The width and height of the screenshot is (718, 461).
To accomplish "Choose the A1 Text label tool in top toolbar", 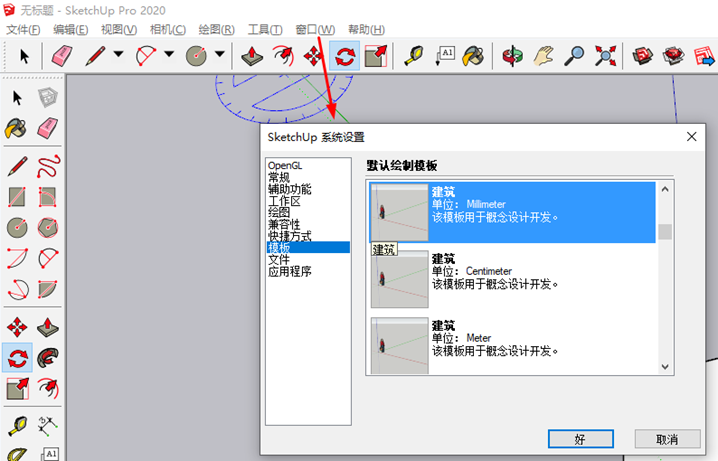I will click(x=445, y=56).
